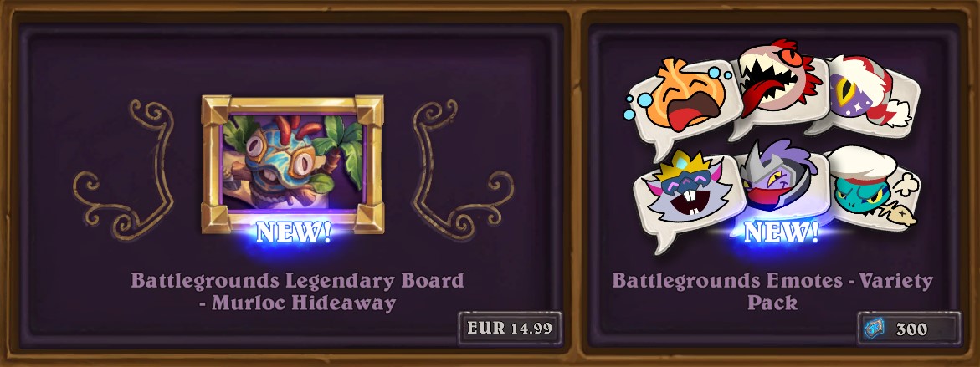
Task: Click the NEW! badge under the emotes
Action: (781, 232)
